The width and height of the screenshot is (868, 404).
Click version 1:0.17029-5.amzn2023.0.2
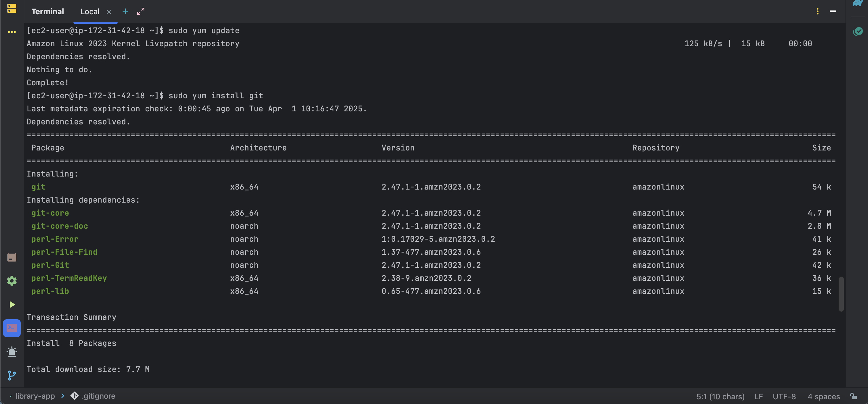[438, 239]
